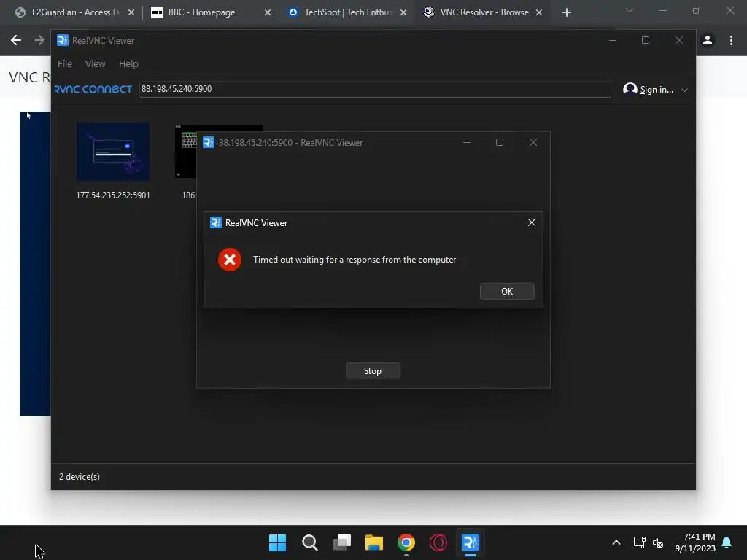Open Google Chrome from the taskbar

coord(406,542)
